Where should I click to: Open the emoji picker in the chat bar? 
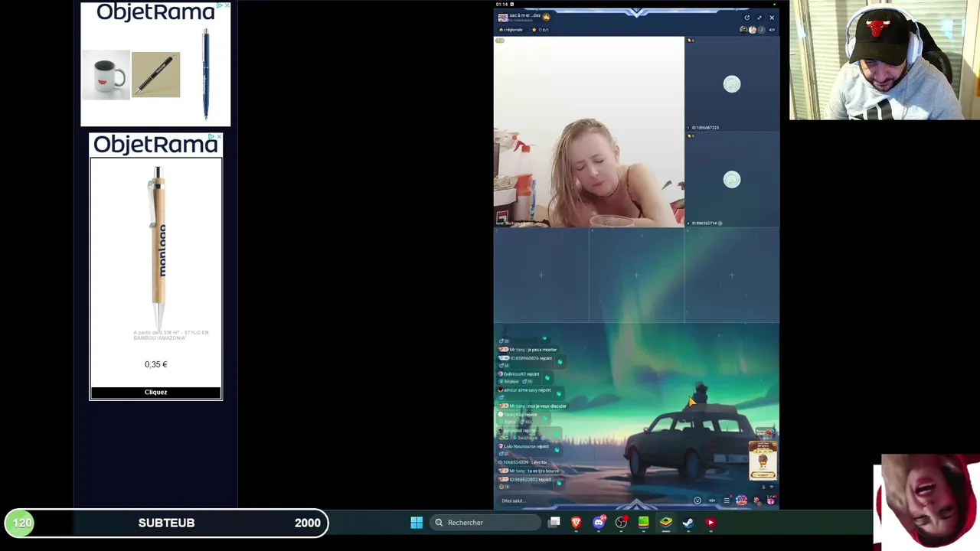point(697,500)
